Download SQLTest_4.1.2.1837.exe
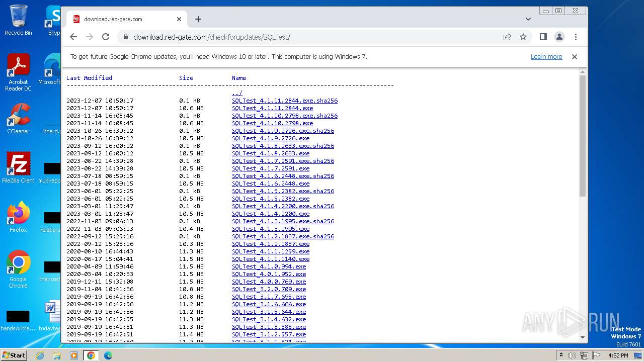This screenshot has height=362, width=644. (271, 244)
